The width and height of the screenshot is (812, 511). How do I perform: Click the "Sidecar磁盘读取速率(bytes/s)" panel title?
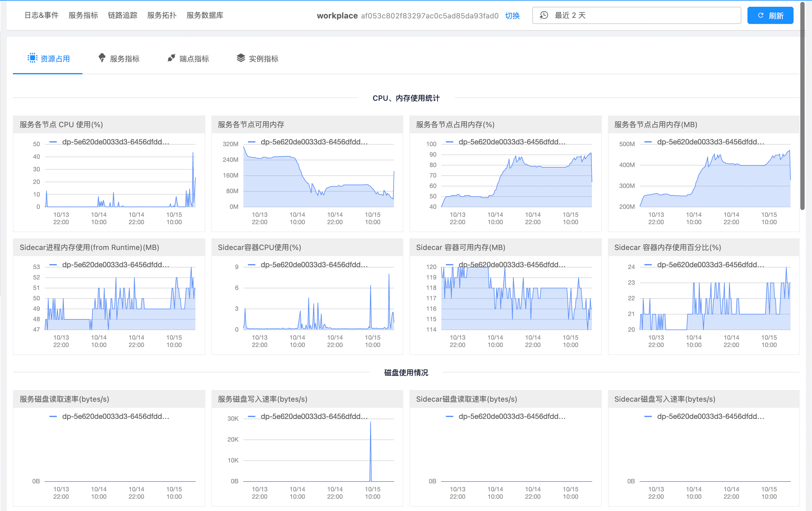(466, 399)
